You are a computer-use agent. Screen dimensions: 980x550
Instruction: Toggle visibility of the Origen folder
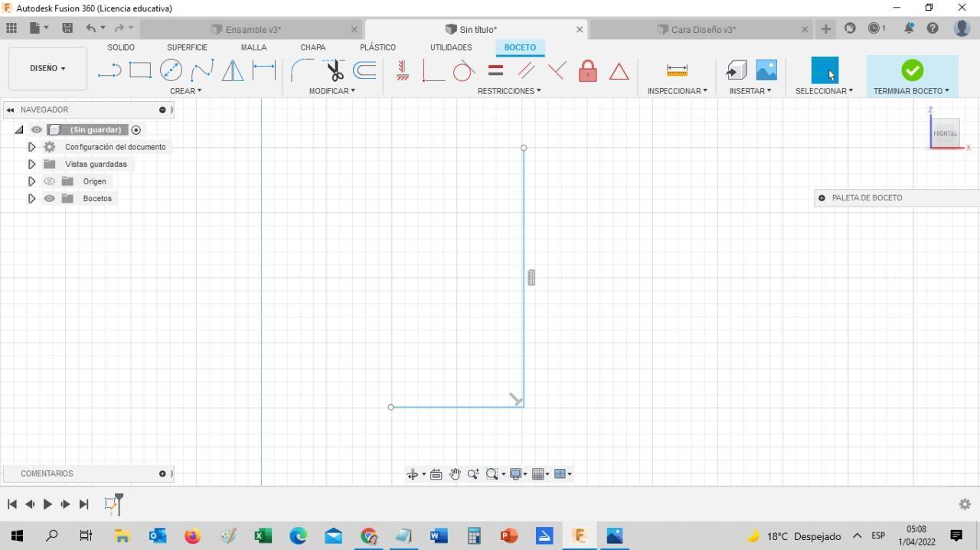(50, 181)
